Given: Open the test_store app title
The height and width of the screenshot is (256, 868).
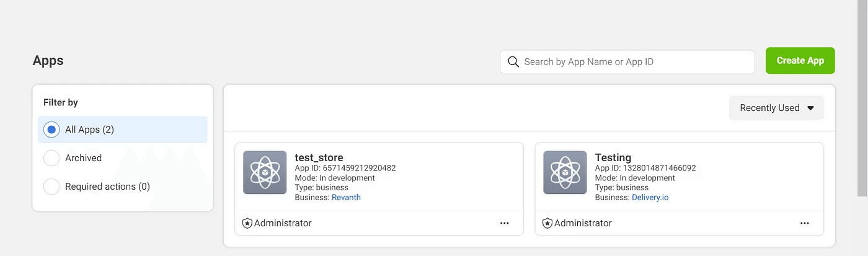Looking at the screenshot, I should (319, 157).
